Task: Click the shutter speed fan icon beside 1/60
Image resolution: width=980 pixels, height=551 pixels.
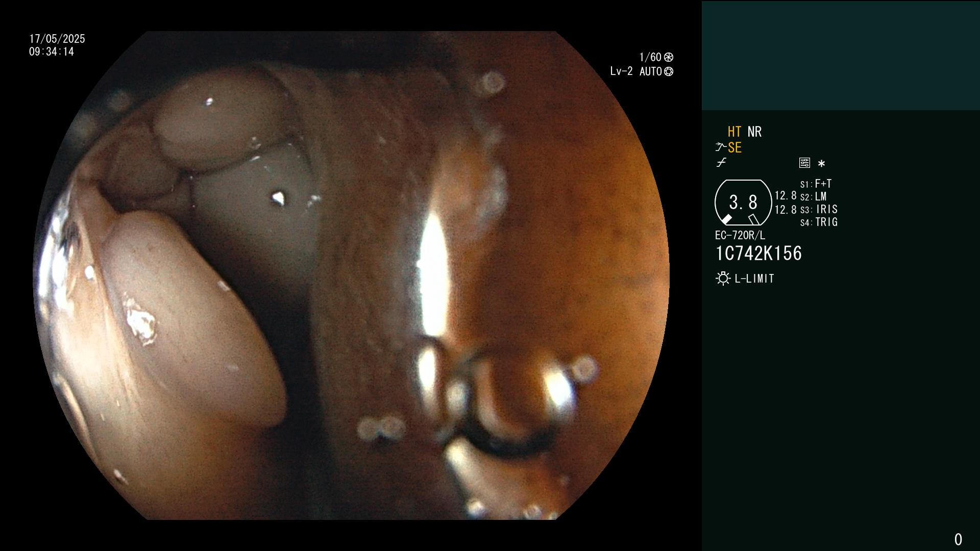Action: [x=669, y=57]
